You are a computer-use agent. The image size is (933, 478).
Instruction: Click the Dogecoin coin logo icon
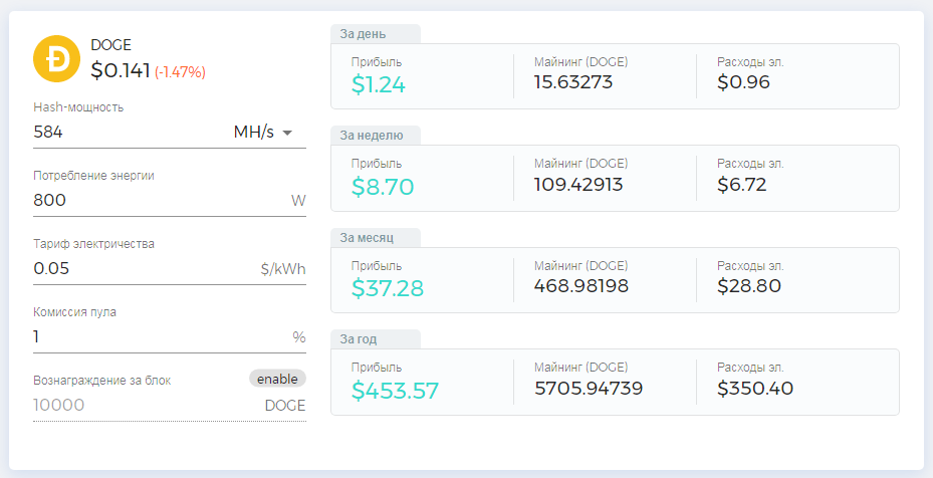pyautogui.click(x=57, y=58)
